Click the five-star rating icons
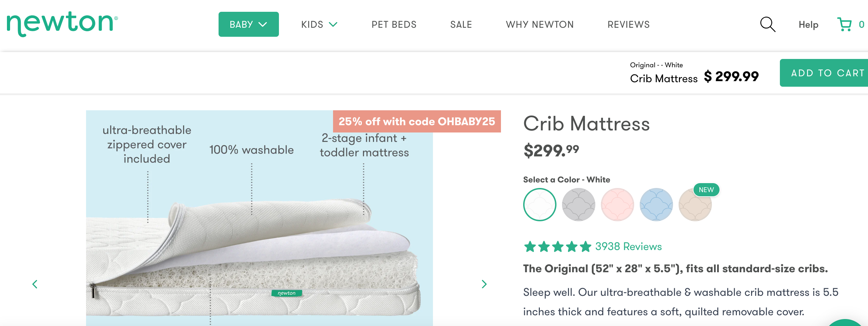Image resolution: width=868 pixels, height=326 pixels. [557, 247]
